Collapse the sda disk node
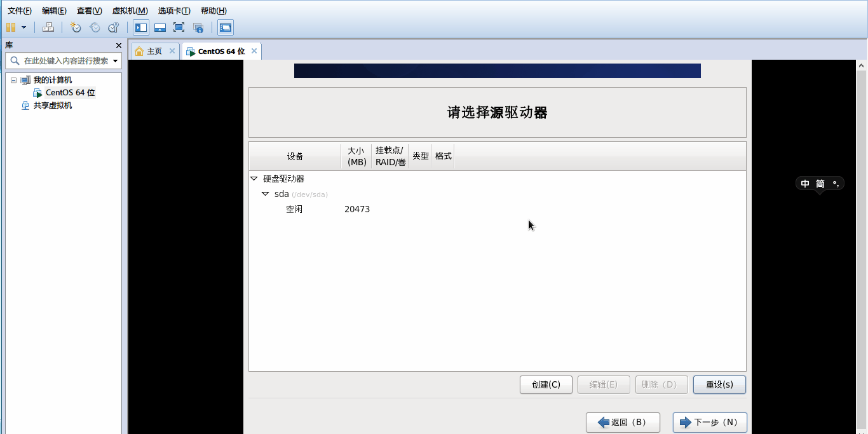This screenshot has height=434, width=868. (266, 194)
